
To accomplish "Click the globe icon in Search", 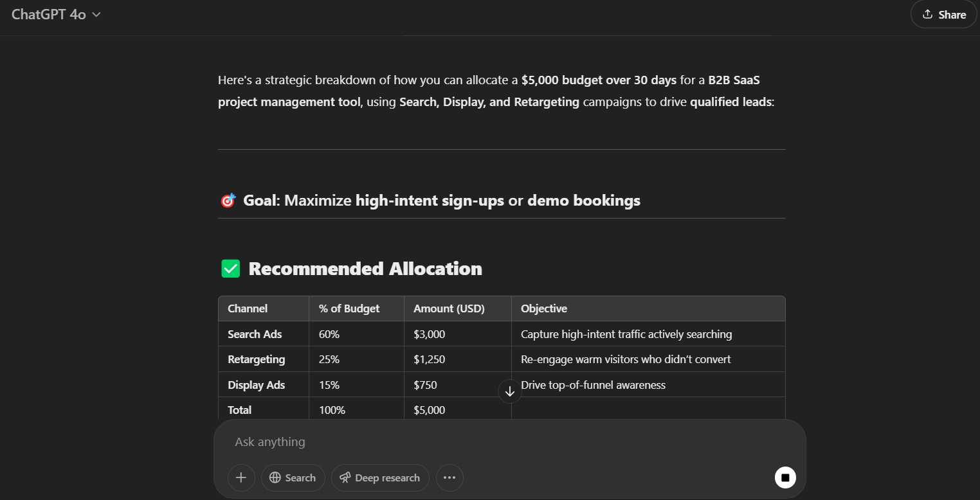I will [x=275, y=478].
